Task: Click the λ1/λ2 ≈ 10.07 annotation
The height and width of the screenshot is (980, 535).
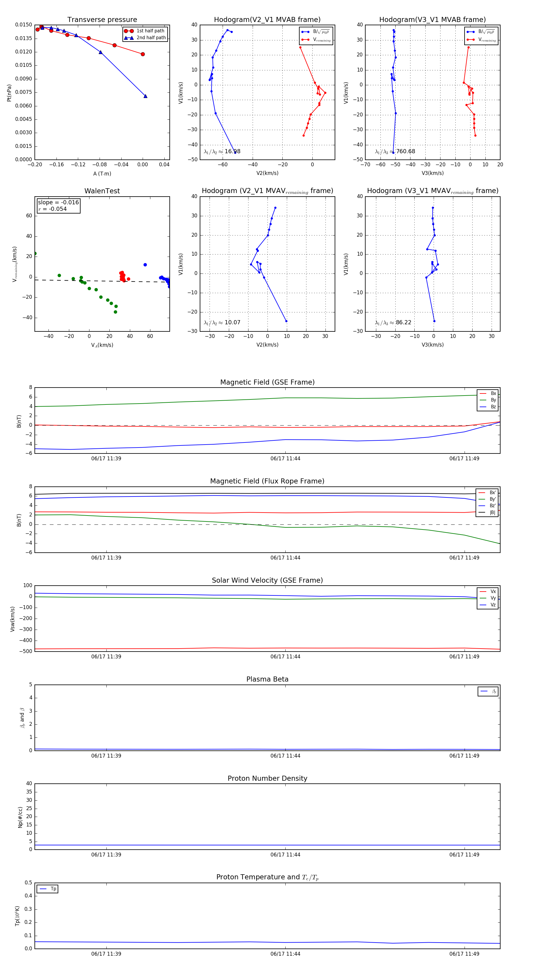Action: (222, 323)
